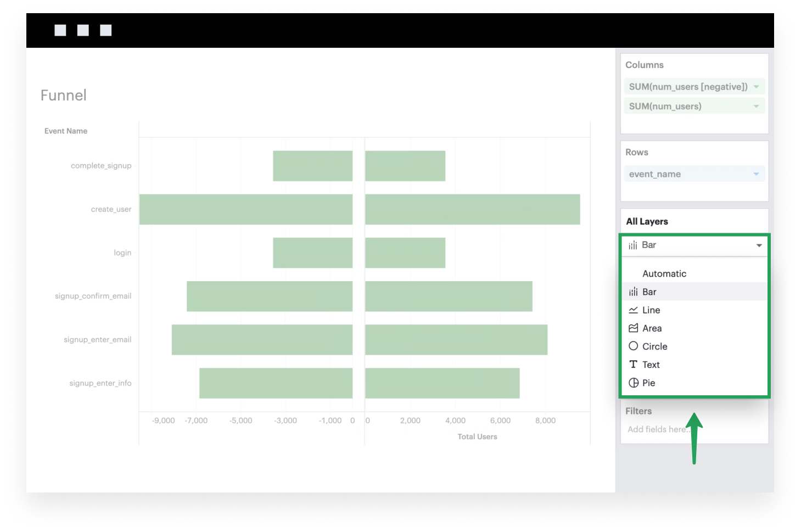Click the Pie chart icon
This screenshot has width=801, height=532.
633,383
